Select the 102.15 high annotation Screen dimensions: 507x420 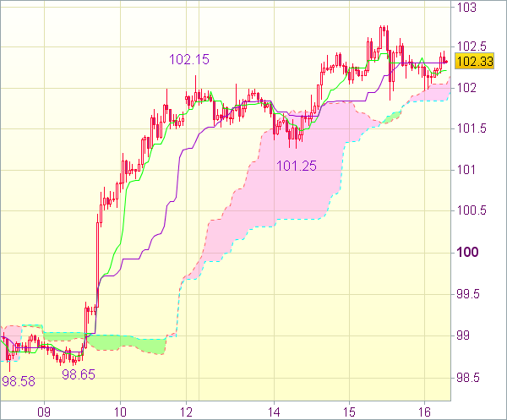click(x=189, y=59)
